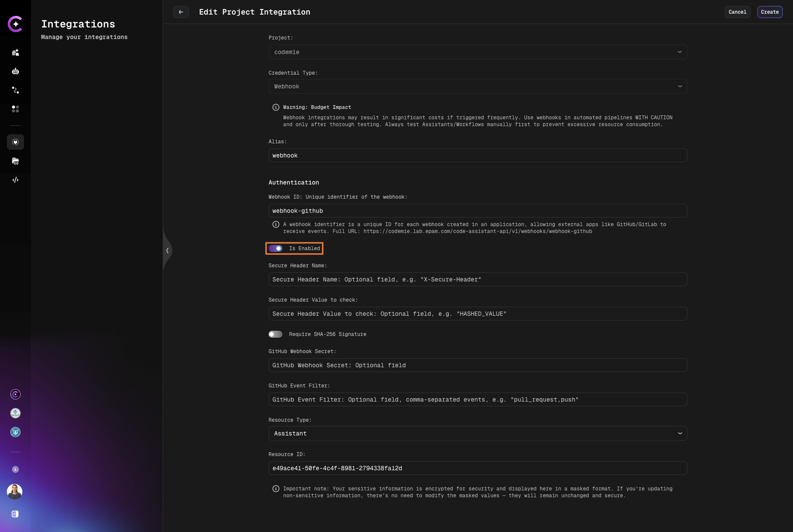
Task: Click the back arrow beside Edit Project Integration
Action: [181, 12]
